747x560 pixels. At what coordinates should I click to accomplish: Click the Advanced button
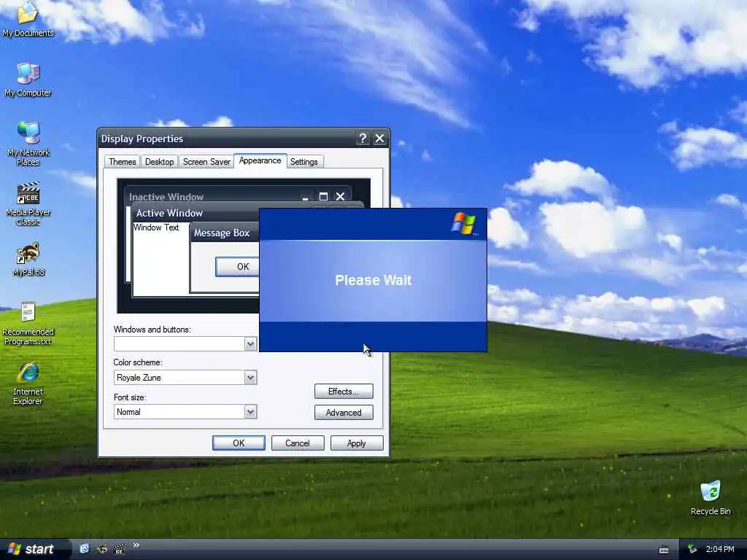pyautogui.click(x=344, y=413)
